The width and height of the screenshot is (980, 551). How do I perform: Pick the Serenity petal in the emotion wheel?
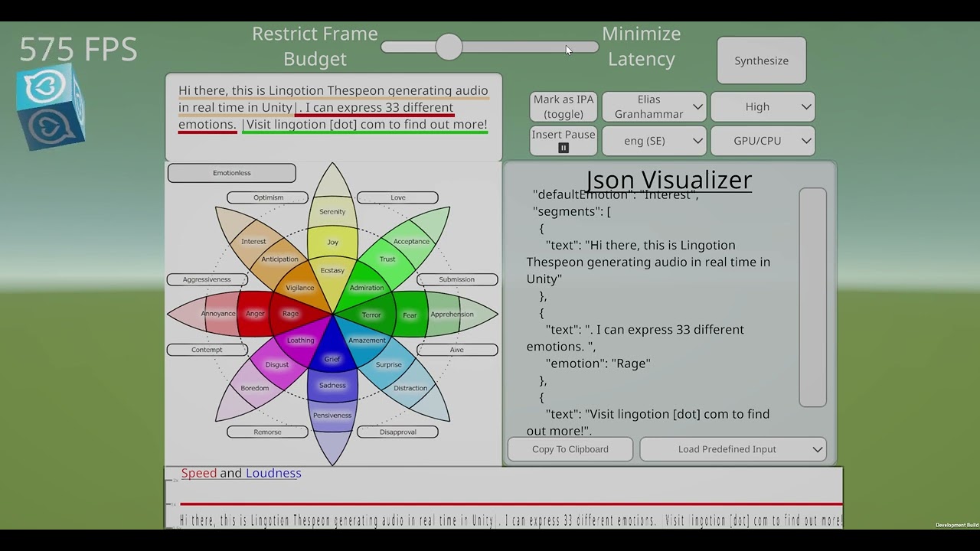(332, 213)
